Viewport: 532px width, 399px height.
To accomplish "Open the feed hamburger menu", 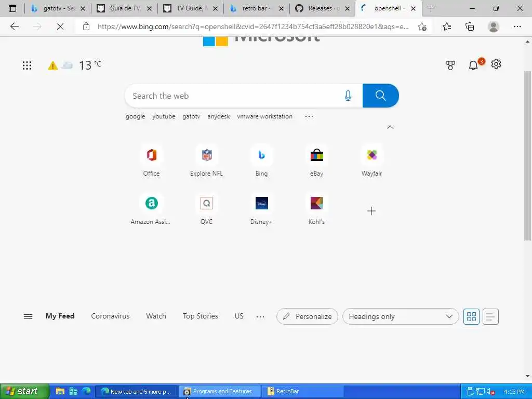I will coord(28,316).
